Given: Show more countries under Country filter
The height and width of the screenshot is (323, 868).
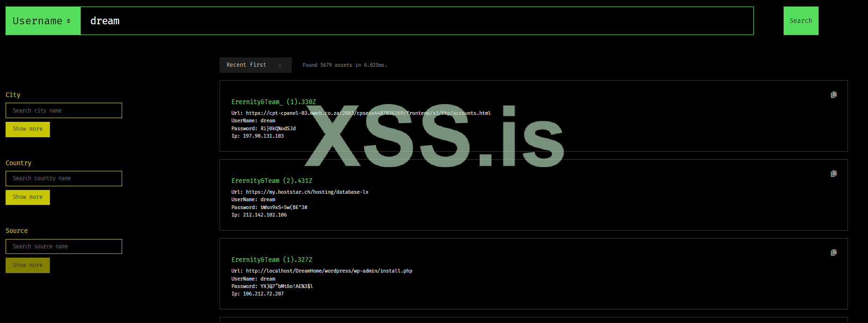Looking at the screenshot, I should 28,197.
